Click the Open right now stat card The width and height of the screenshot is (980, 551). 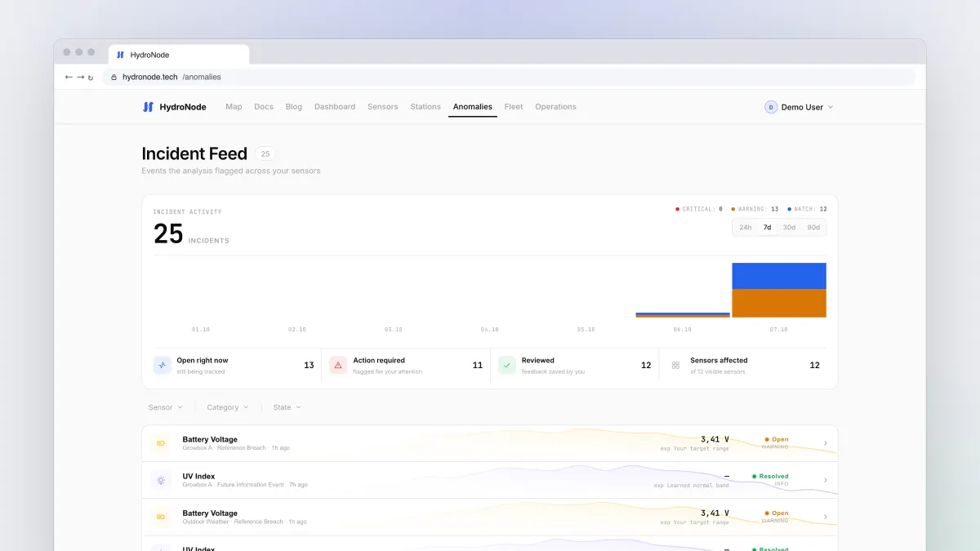234,365
